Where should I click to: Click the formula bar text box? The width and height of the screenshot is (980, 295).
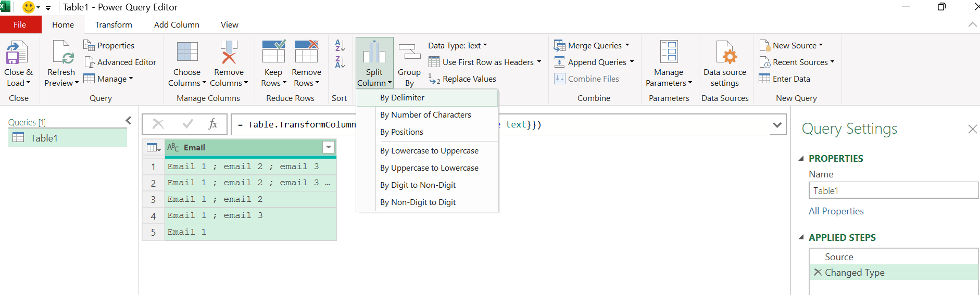coord(509,125)
